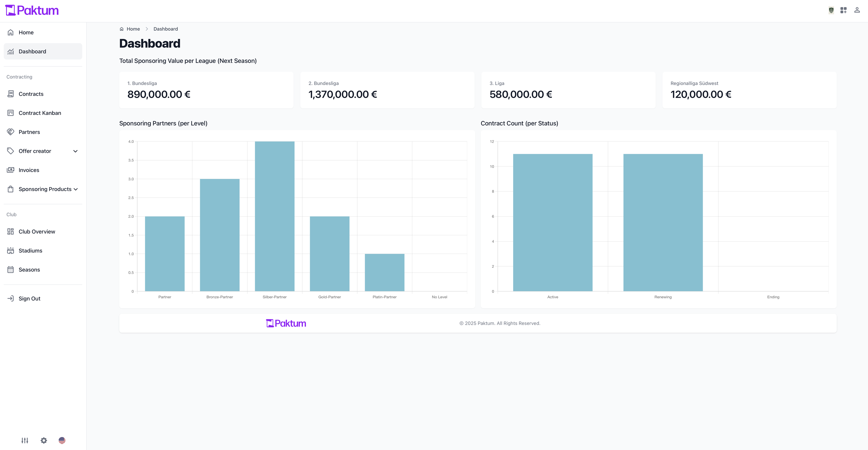This screenshot has height=450, width=868.
Task: Open Contracts menu item
Action: point(43,94)
